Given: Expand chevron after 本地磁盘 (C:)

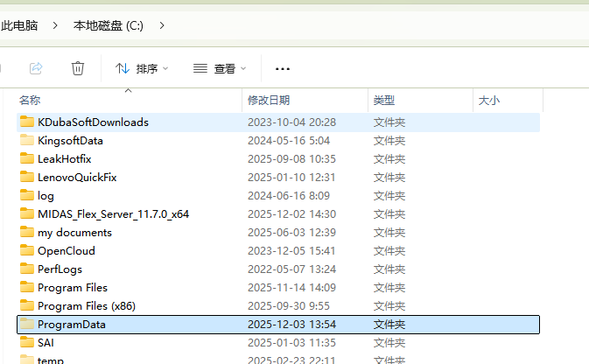Looking at the screenshot, I should pos(161,26).
